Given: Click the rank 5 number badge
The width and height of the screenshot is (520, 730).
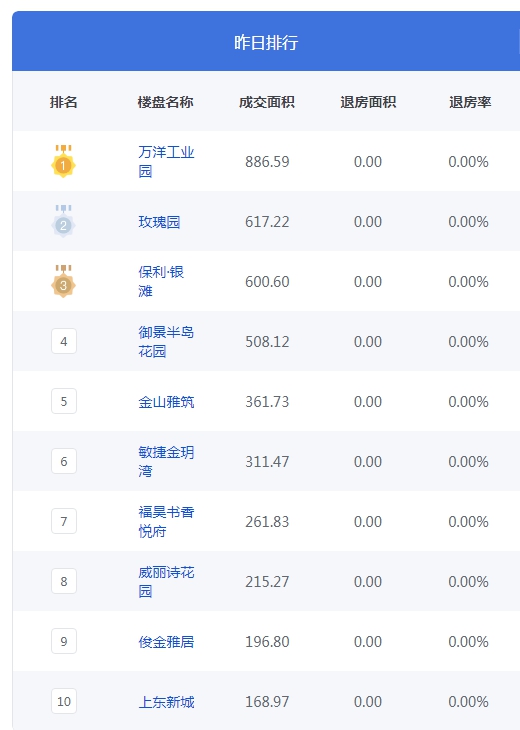Looking at the screenshot, I should coord(64,401).
